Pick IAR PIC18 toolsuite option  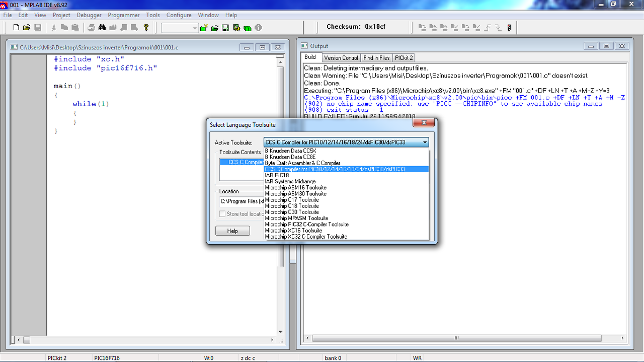[x=346, y=175]
